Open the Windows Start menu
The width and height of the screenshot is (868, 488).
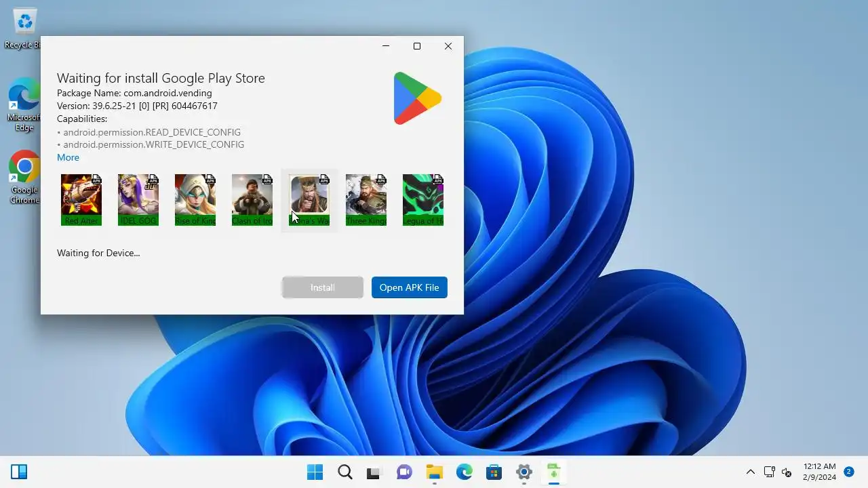click(x=315, y=472)
